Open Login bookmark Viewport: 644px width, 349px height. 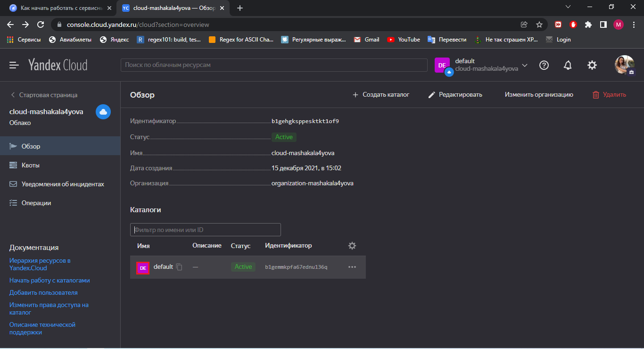point(558,40)
